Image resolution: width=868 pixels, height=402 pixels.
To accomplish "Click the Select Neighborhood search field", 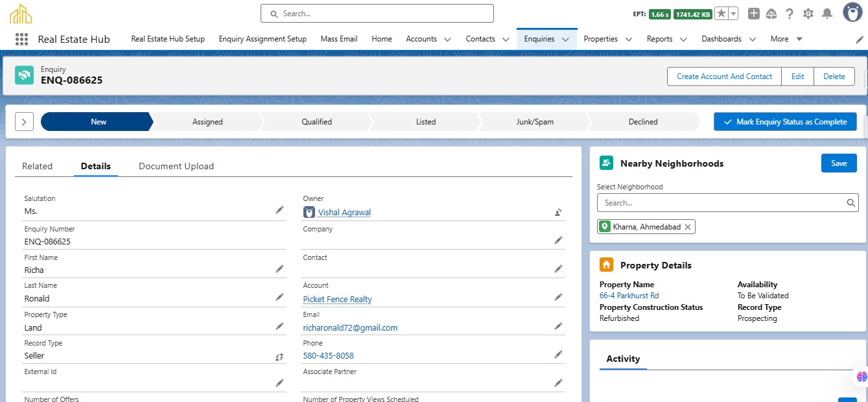I will click(723, 203).
